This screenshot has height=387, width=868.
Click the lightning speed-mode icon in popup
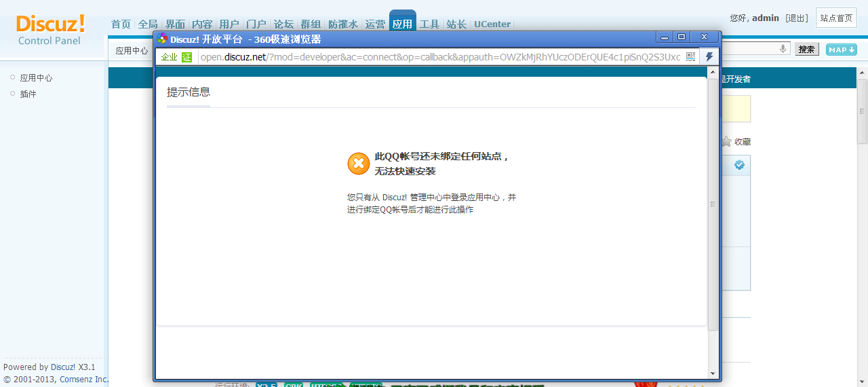709,57
